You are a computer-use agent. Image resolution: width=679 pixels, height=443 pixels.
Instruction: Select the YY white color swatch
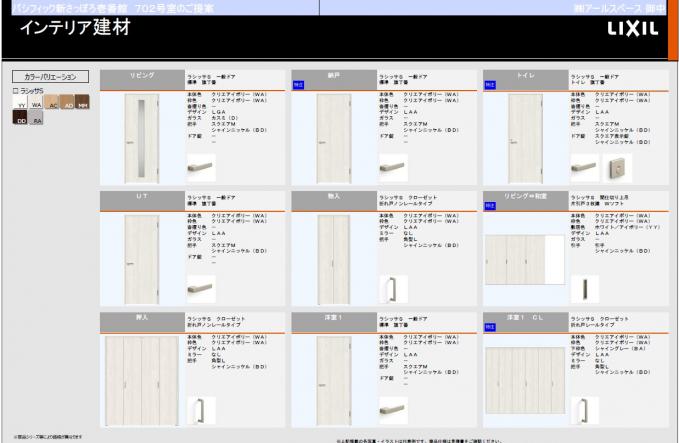click(20, 102)
